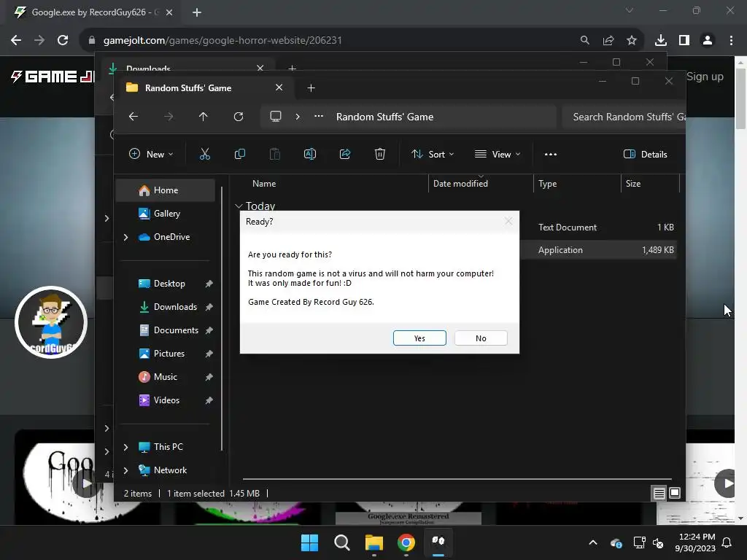Click No in the Ready? dialog
The image size is (747, 560).
point(481,338)
